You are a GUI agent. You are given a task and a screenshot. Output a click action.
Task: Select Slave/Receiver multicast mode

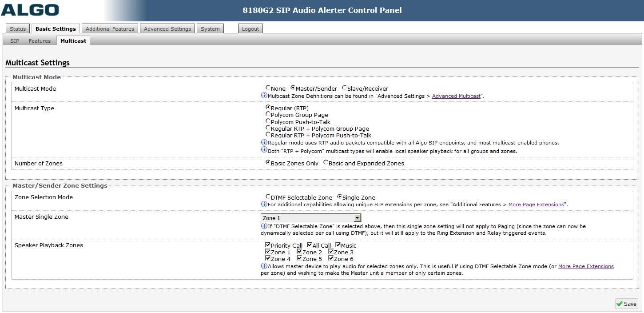(344, 88)
